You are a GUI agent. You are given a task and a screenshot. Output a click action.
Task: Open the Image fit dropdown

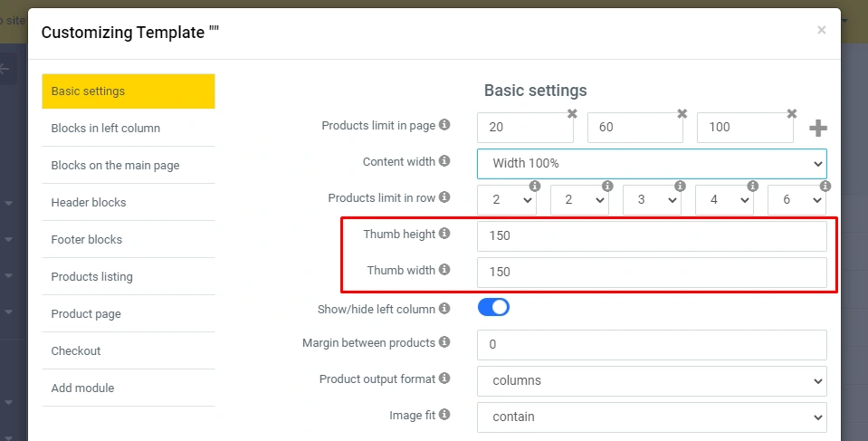point(652,417)
